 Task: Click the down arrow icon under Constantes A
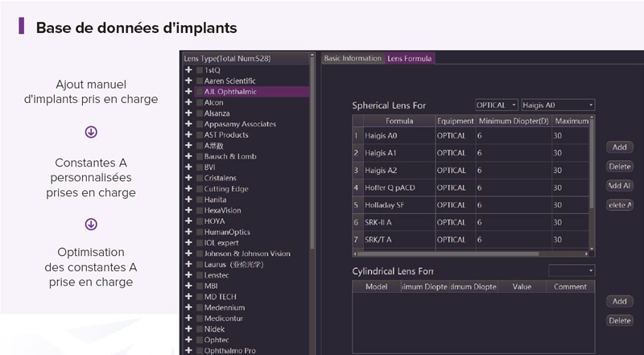(91, 225)
